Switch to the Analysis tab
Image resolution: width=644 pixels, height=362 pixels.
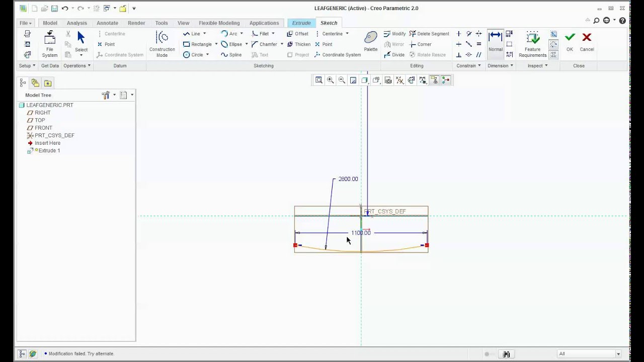point(77,23)
